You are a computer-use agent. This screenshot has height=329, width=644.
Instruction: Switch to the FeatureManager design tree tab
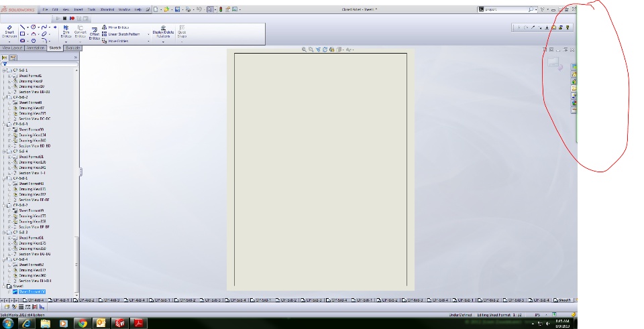tap(5, 58)
